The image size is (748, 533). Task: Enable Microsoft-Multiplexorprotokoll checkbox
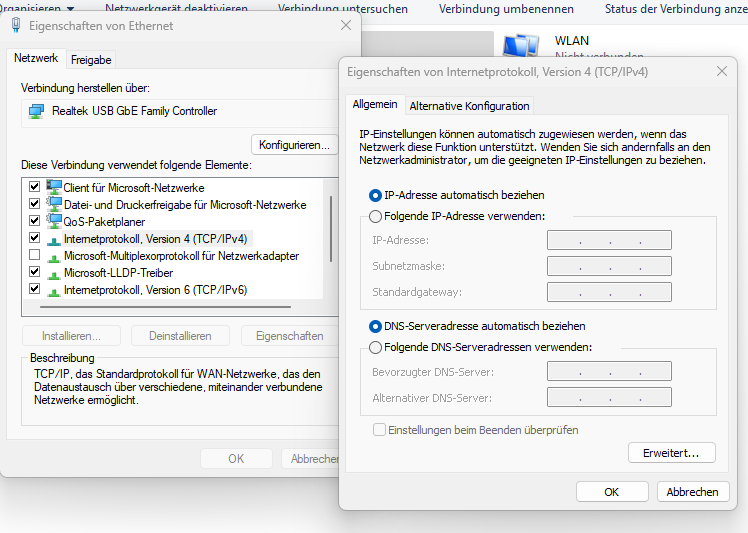(34, 254)
